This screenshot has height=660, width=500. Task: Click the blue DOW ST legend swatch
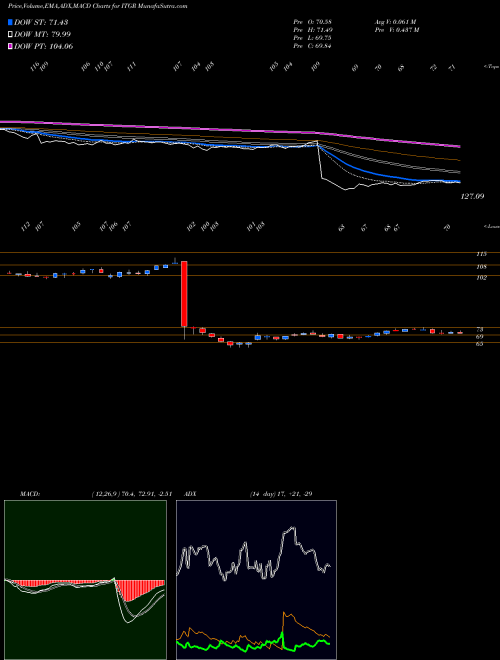tap(10, 22)
